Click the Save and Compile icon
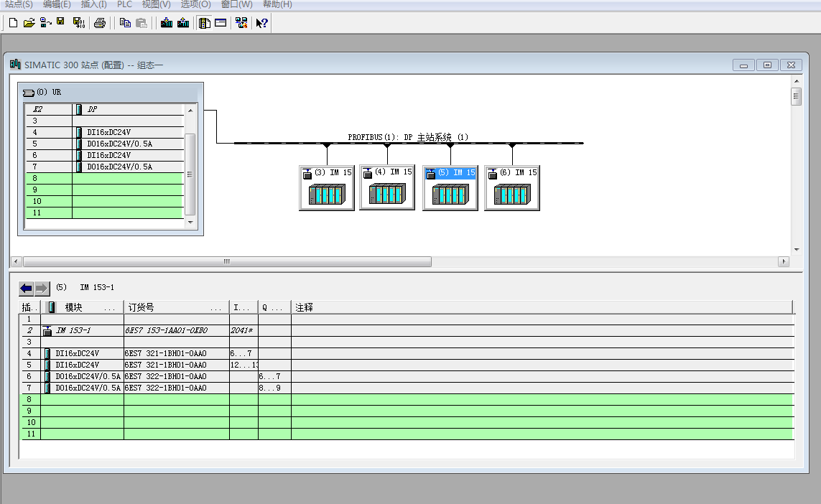This screenshot has width=821, height=504. pyautogui.click(x=78, y=22)
